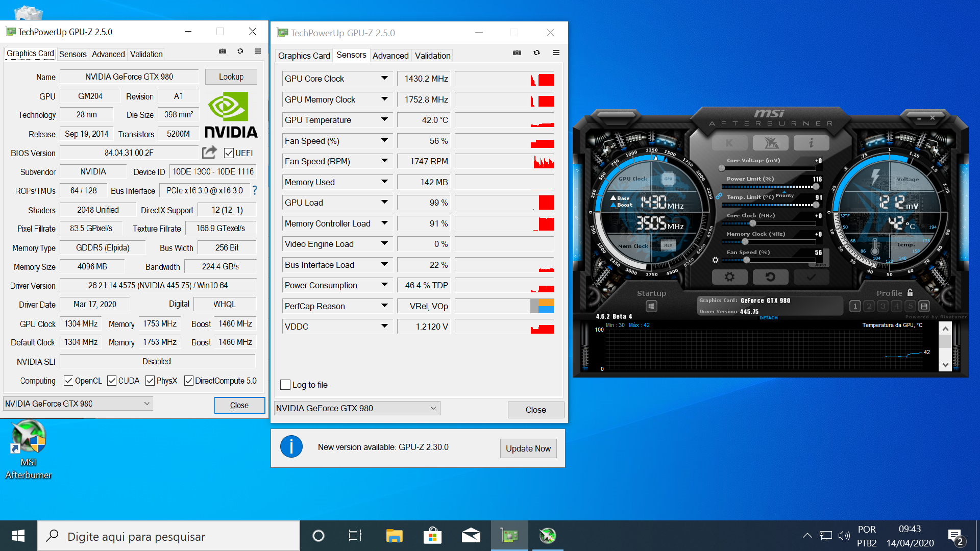Click Afterburner OC Scanner jet icon

(x=770, y=143)
